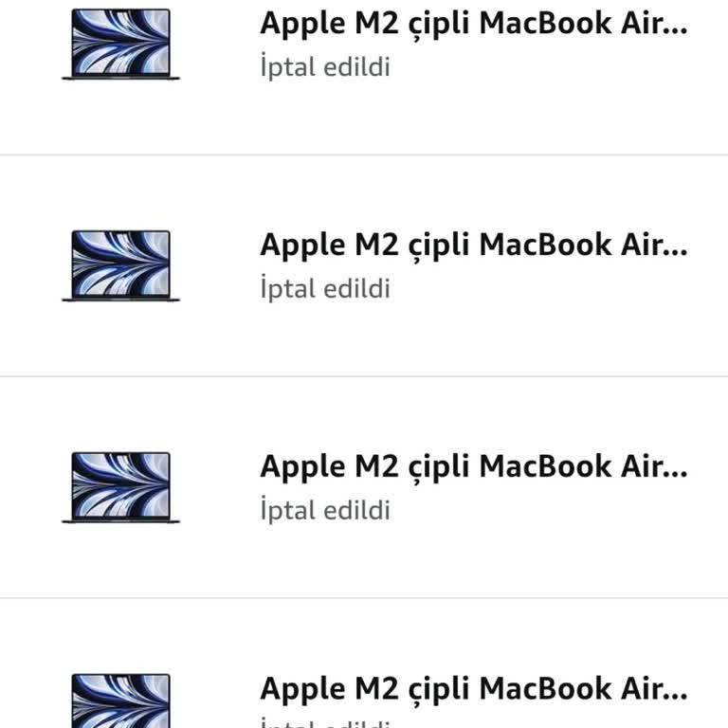Click the divider line below the second order
This screenshot has height=728, width=728.
(x=364, y=376)
